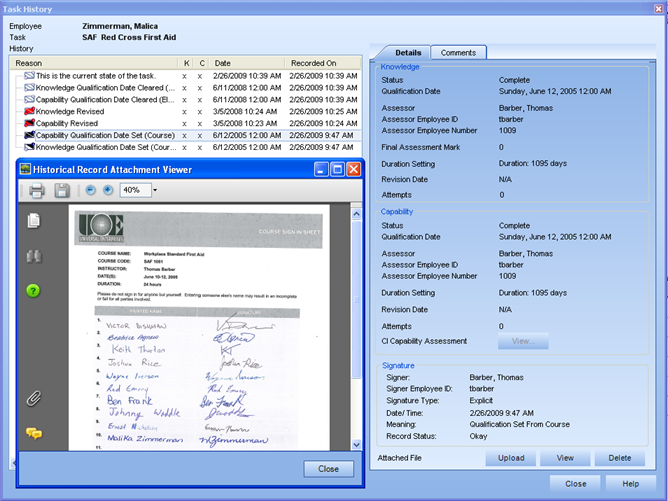
Task: Click the Upload attached file button
Action: click(511, 458)
